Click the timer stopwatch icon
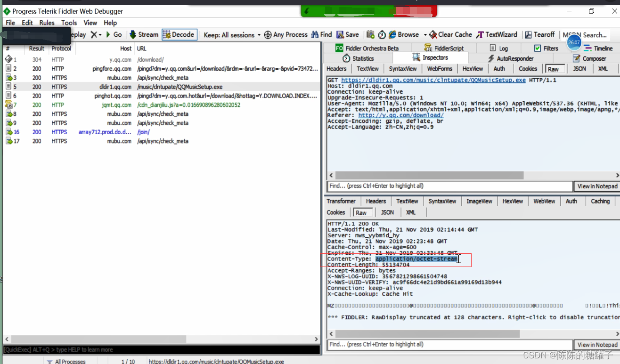This screenshot has width=620, height=364. pos(382,35)
